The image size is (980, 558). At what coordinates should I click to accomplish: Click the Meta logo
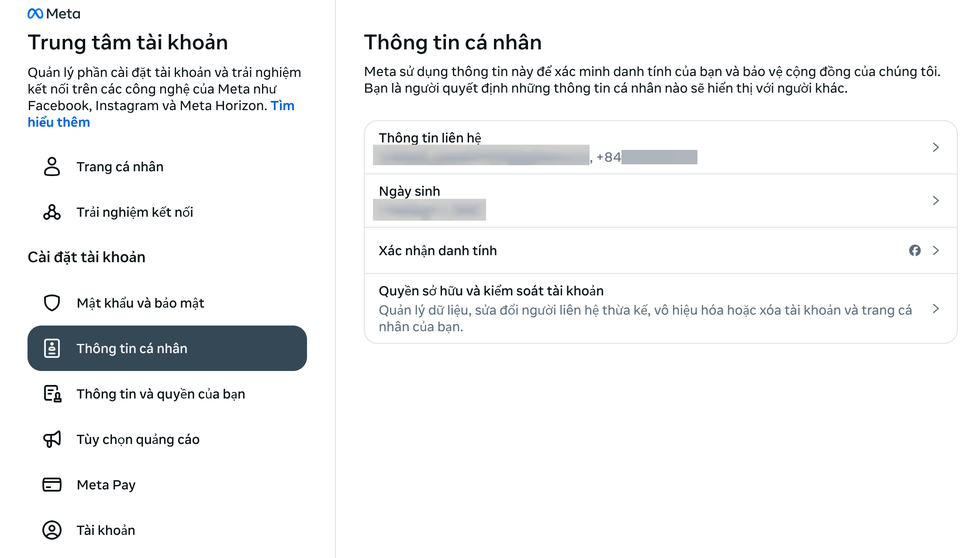(x=53, y=14)
